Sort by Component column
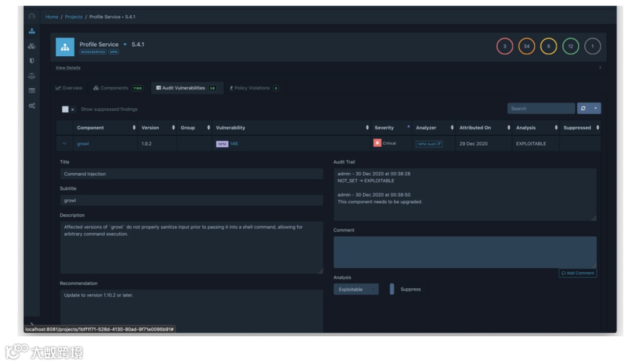Screen dimensions: 640x364 [x=105, y=128]
